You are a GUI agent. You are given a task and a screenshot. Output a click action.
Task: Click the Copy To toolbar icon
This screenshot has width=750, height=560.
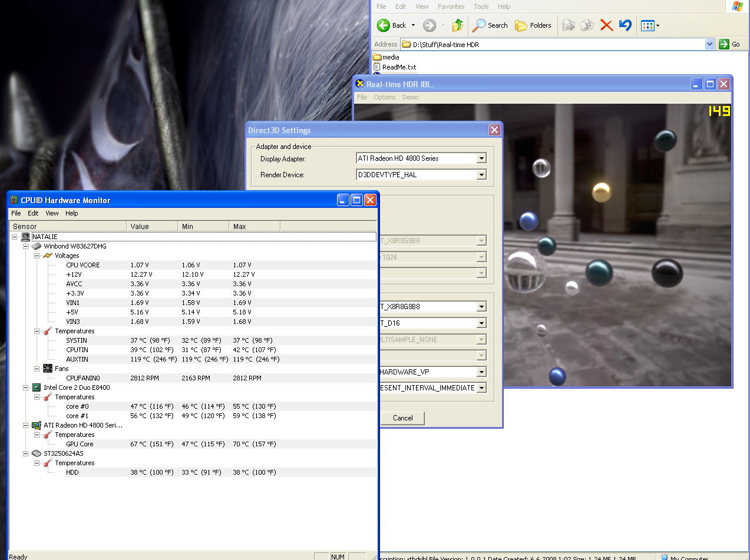tap(587, 25)
